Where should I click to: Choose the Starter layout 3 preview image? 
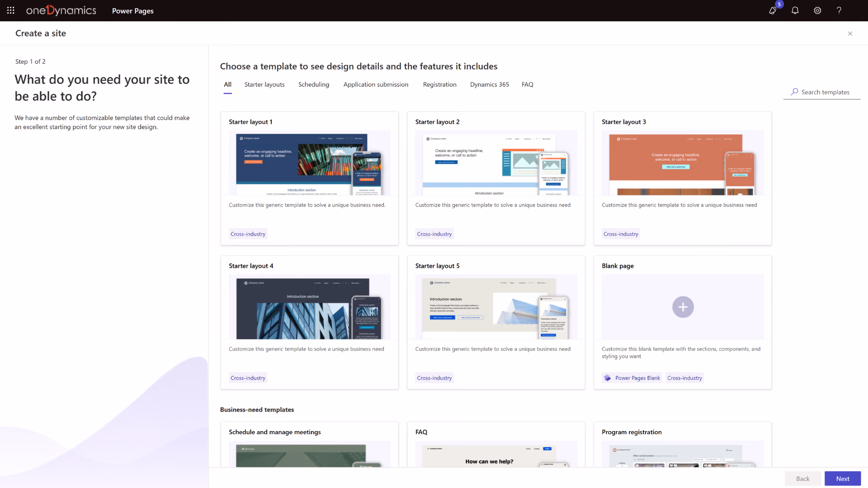coord(683,163)
